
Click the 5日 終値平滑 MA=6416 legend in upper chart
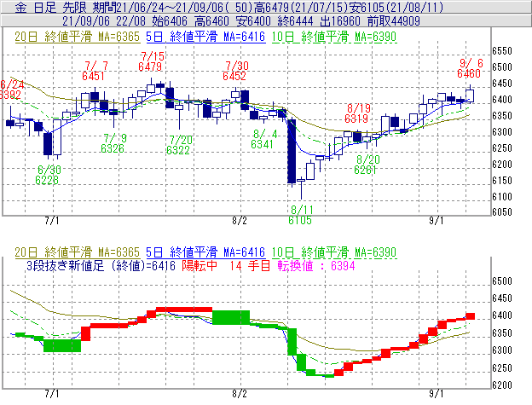coord(205,37)
